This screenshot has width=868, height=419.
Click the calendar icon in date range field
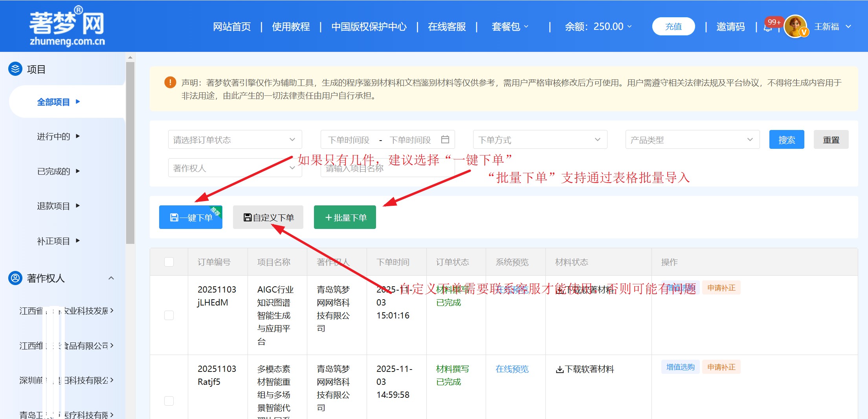(x=445, y=139)
